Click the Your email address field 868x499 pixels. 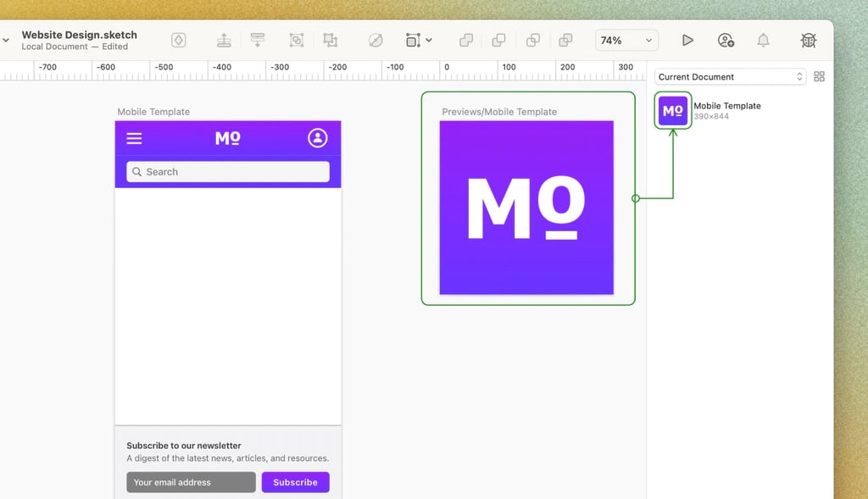[x=191, y=482]
